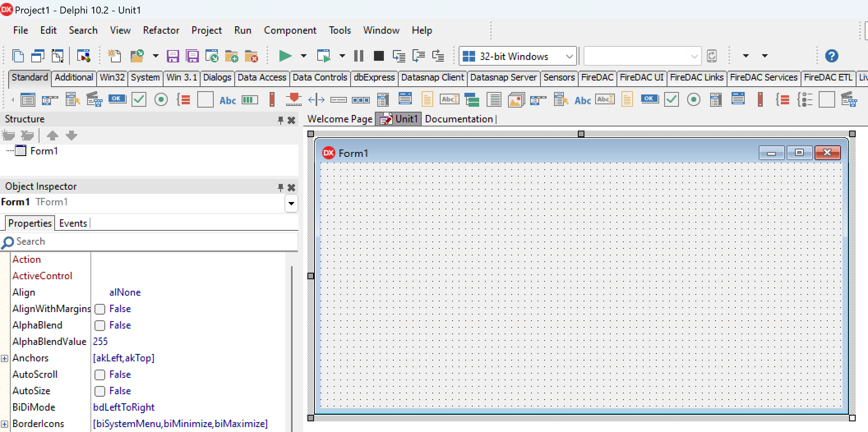Click the move-up arrow in Structure toolbar
This screenshot has width=868, height=432.
coord(52,135)
